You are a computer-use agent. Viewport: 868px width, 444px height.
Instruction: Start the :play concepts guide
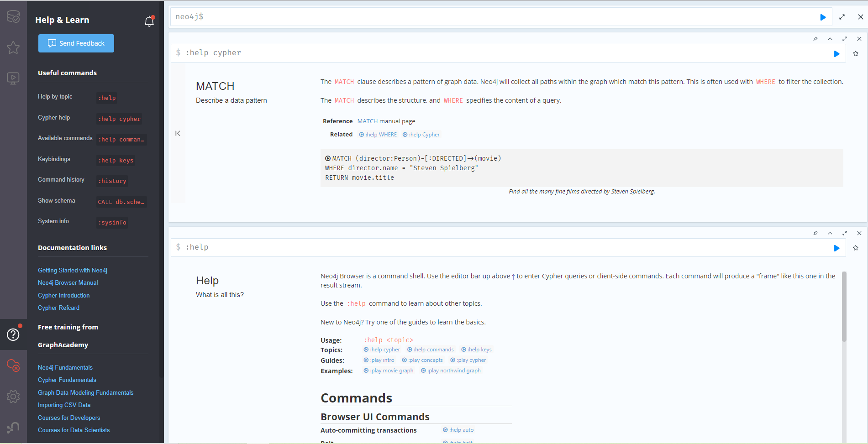click(x=422, y=360)
